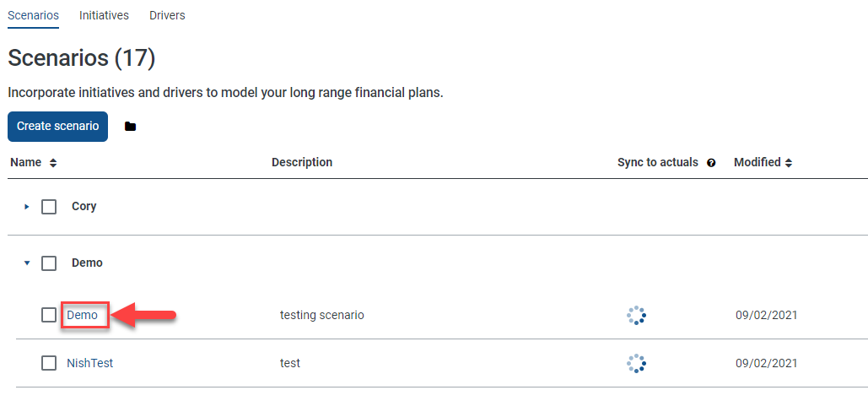Open the NishTest scenario link
This screenshot has width=868, height=401.
89,363
